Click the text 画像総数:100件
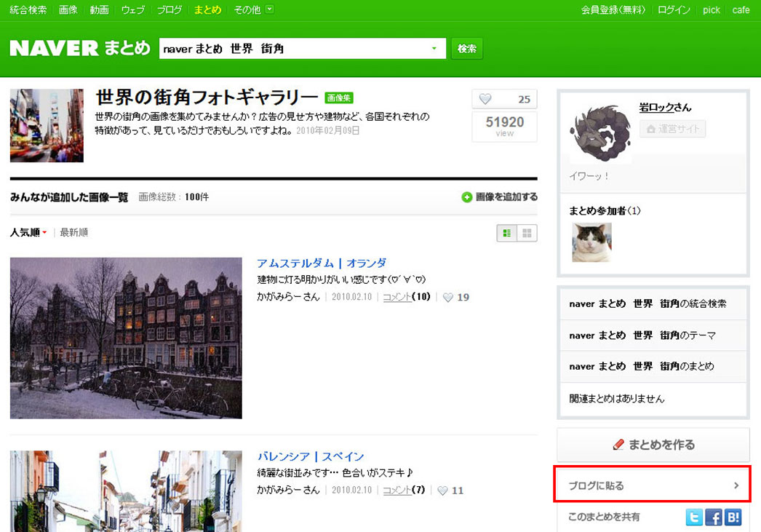761x532 pixels. click(174, 197)
